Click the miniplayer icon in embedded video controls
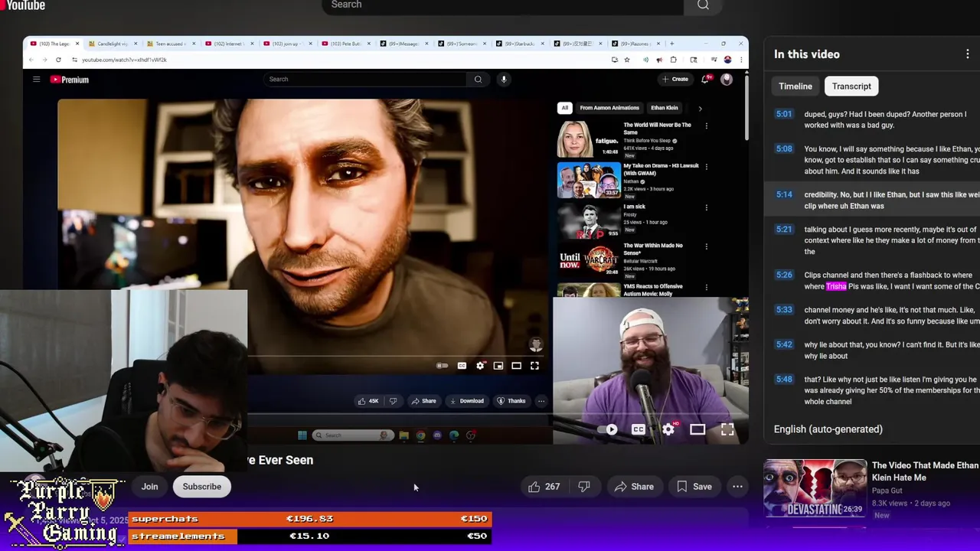 pyautogui.click(x=498, y=366)
